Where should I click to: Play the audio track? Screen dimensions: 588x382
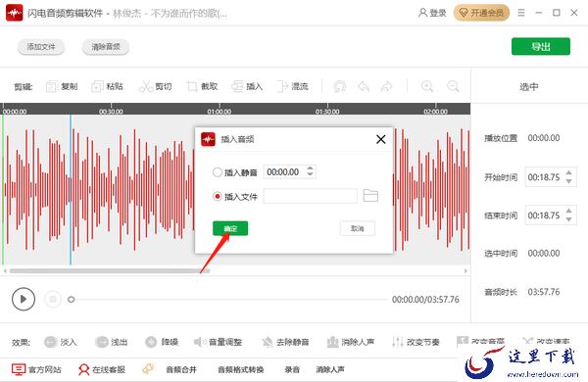click(24, 299)
